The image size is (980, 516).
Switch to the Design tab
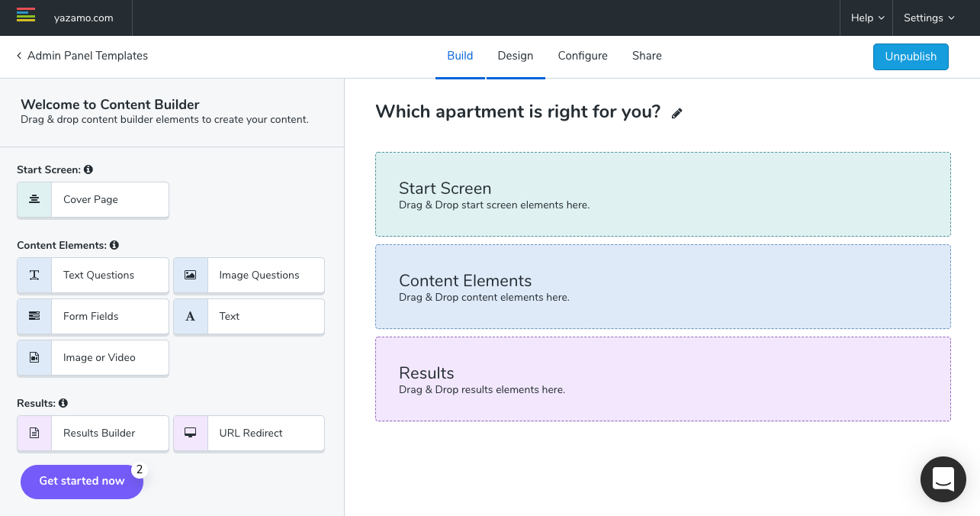516,56
